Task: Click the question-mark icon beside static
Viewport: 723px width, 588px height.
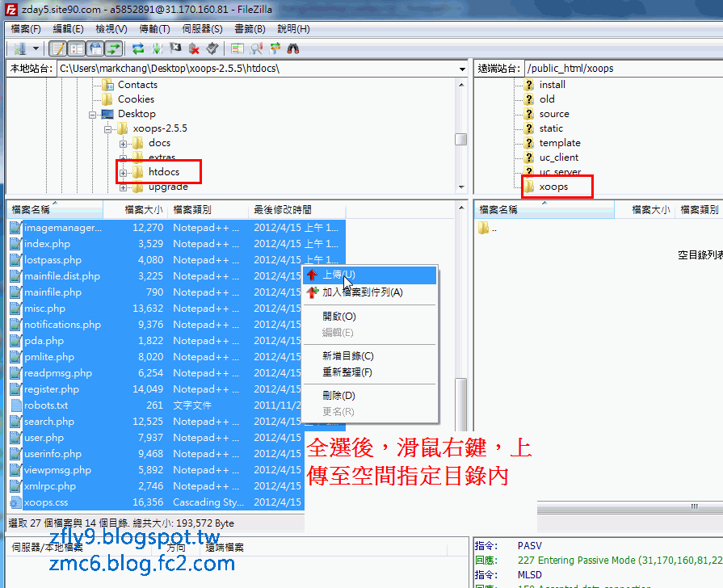Action: coord(529,128)
